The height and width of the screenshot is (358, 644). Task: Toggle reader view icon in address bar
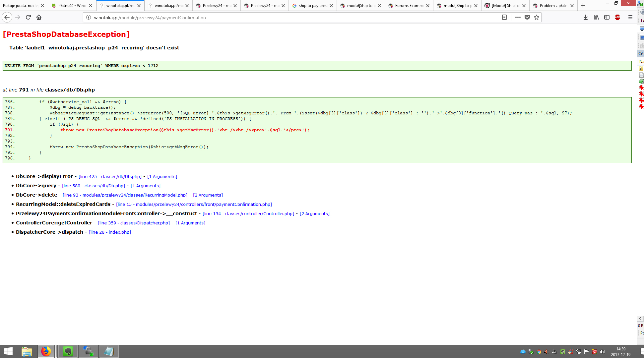pyautogui.click(x=504, y=17)
